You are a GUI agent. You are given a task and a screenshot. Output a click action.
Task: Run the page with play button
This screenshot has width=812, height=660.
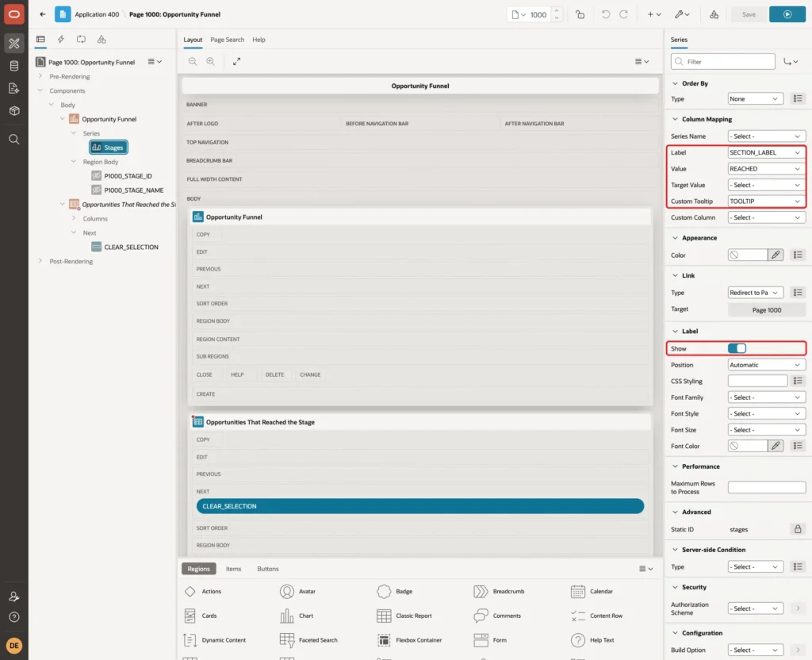[787, 14]
